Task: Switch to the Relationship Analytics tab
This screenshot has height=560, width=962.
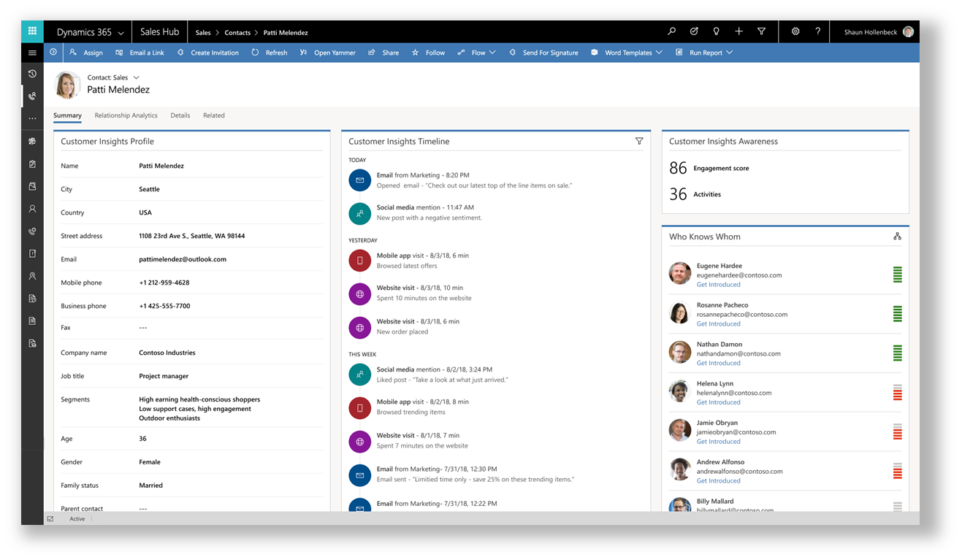Action: point(126,115)
